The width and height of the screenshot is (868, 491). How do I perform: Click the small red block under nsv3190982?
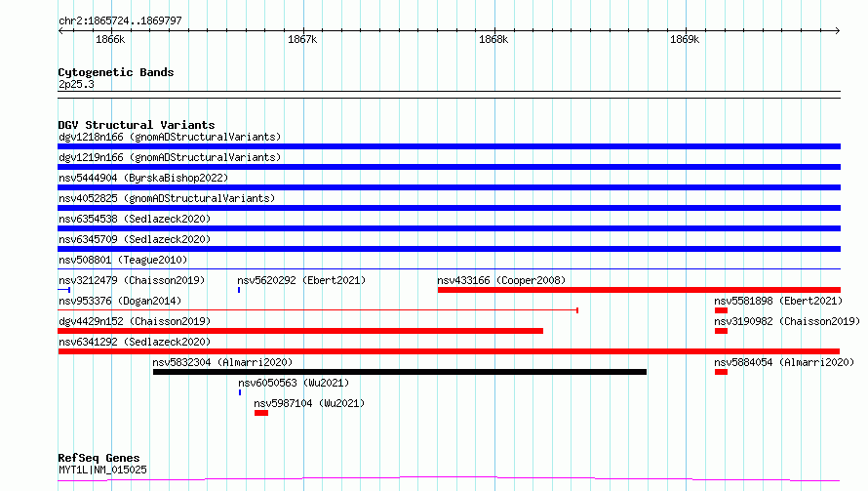[x=721, y=331]
